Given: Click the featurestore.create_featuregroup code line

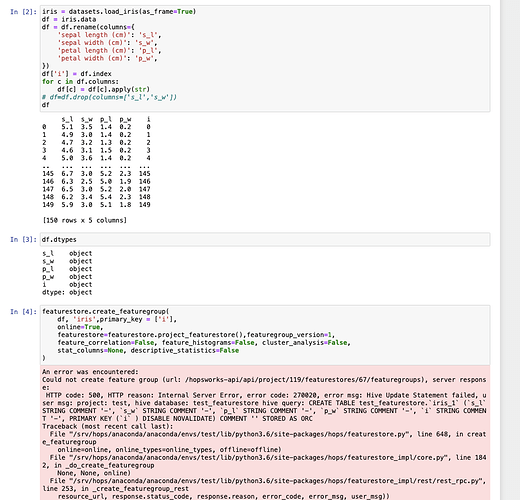Looking at the screenshot, I should [106, 311].
